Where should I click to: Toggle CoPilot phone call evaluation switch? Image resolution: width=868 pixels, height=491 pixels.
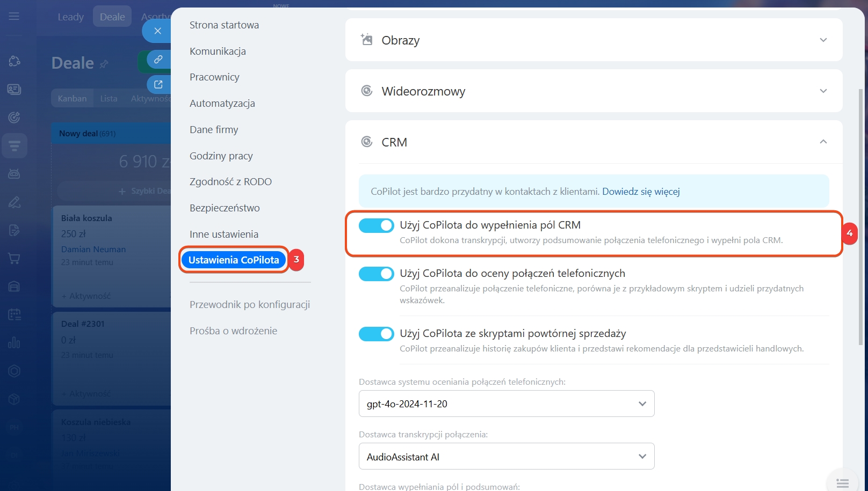point(376,274)
